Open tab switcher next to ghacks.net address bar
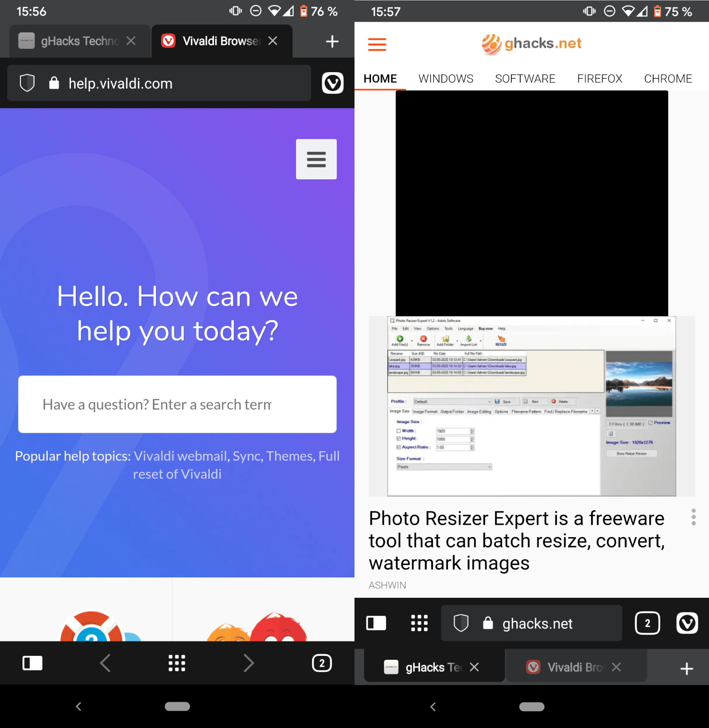 pyautogui.click(x=647, y=623)
